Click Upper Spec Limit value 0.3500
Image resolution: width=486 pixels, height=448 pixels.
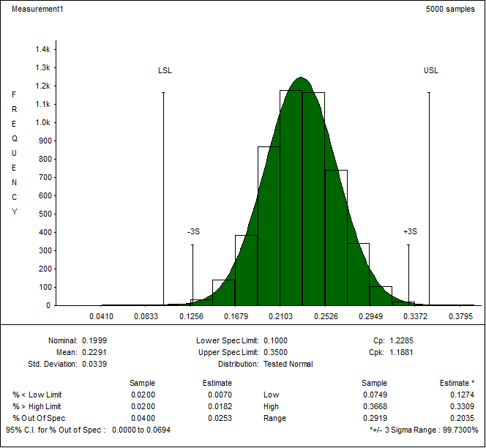click(x=275, y=353)
